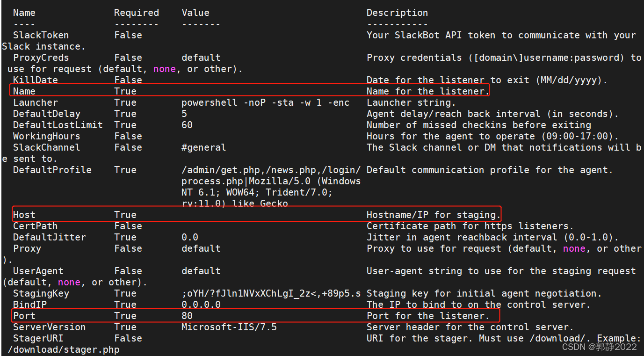Click the /admin/get.php profile value line
644x356 pixels.
point(271,170)
